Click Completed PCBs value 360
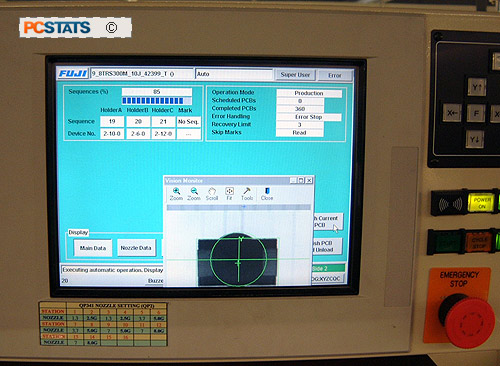The image size is (500, 366). 300,109
